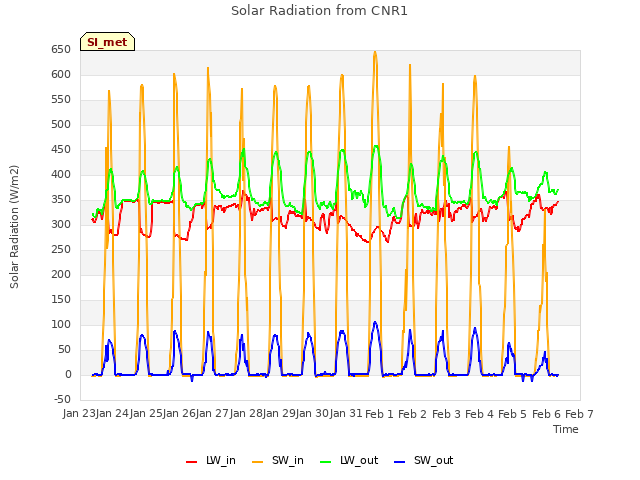Click the 50 y-axis tick label
The width and height of the screenshot is (640, 480).
(x=64, y=349)
